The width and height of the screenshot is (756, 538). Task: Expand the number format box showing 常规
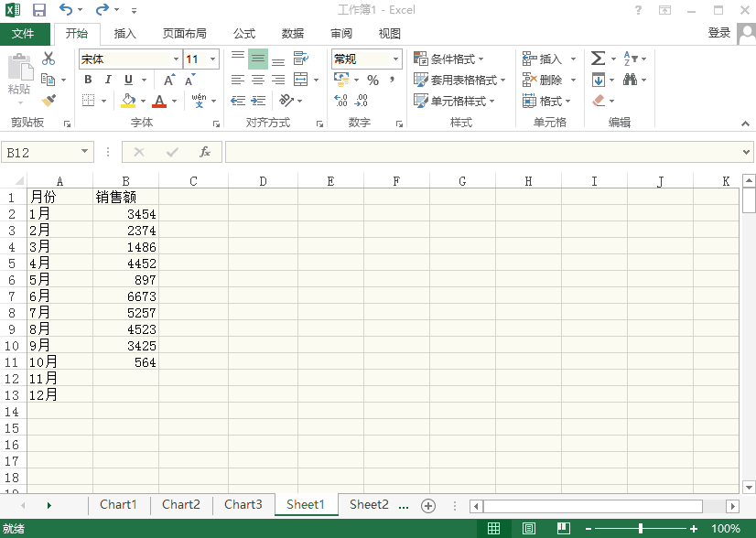395,59
